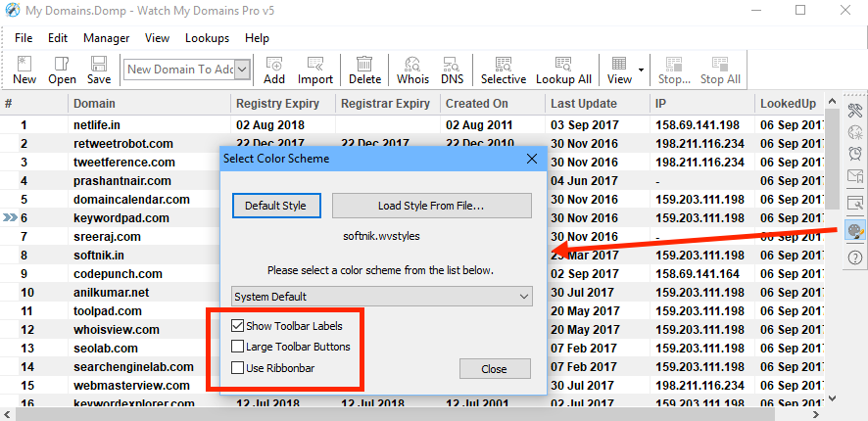Open the File menu

coord(24,38)
